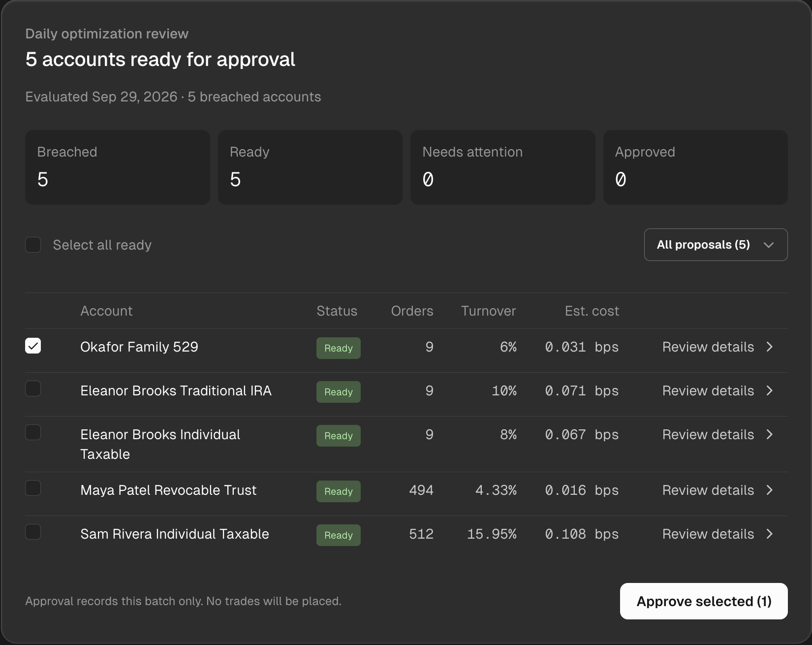Click the 0.016 bps estimated cost
The height and width of the screenshot is (645, 812).
[x=582, y=490]
